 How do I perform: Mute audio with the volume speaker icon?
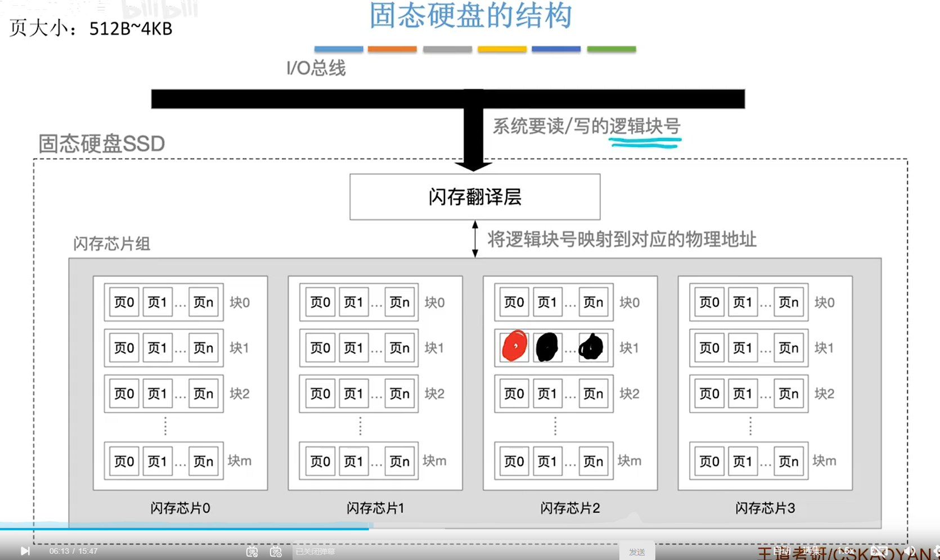[910, 551]
